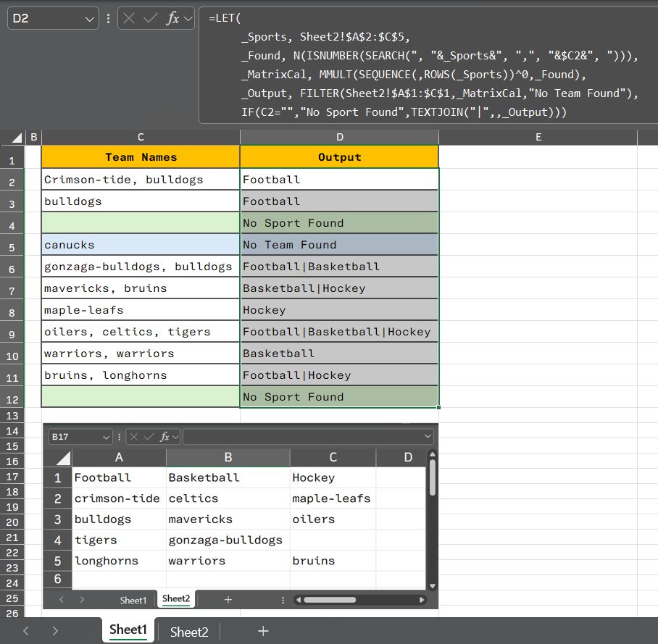Open the Name Box dropdown showing D2
Screen dimensions: 658x644
coord(89,19)
